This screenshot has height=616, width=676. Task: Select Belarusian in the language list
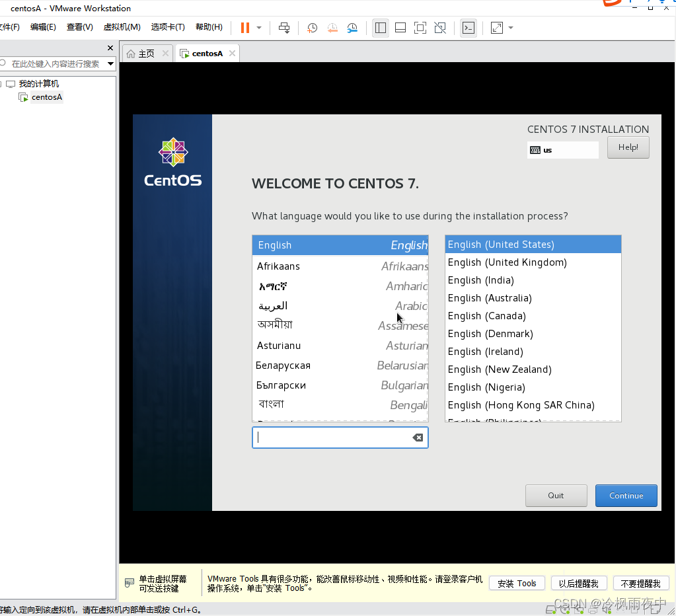340,366
